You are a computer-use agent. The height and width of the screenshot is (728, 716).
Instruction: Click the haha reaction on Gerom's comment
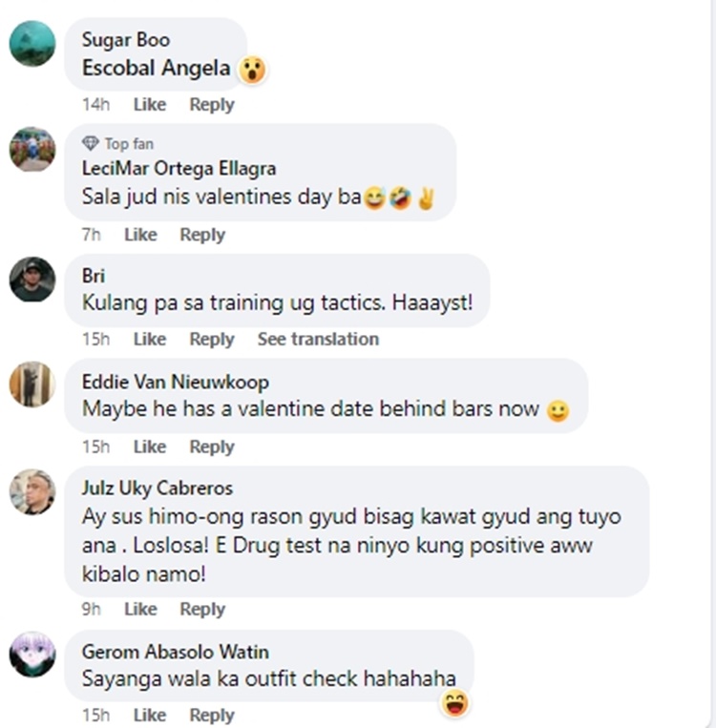(x=454, y=703)
